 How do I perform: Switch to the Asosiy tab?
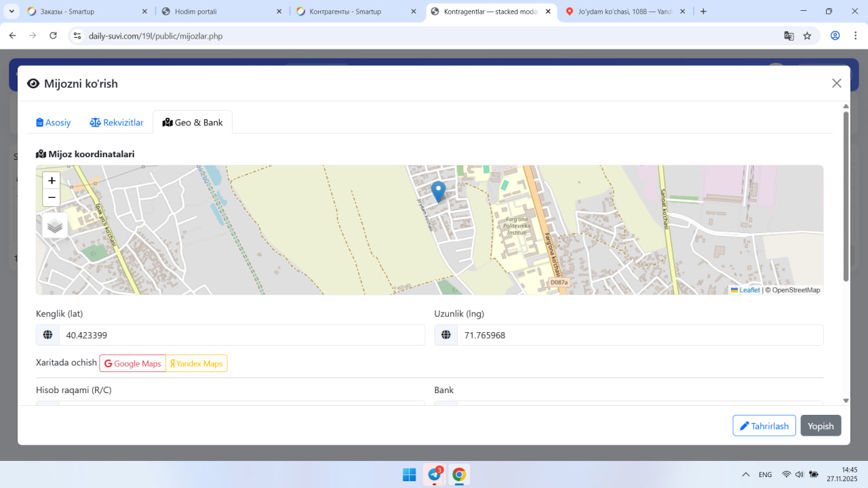point(54,123)
